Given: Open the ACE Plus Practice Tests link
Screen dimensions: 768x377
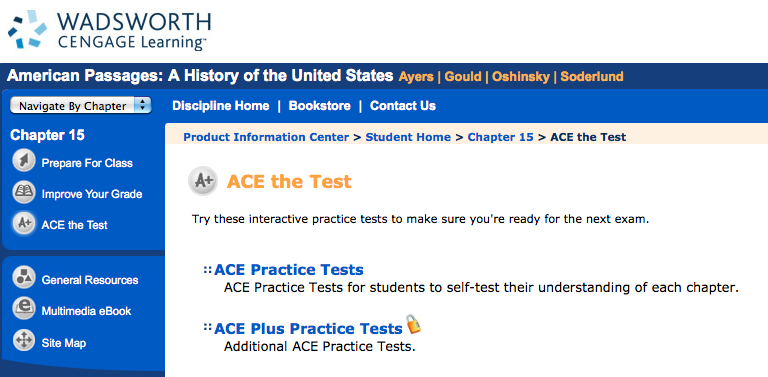Looking at the screenshot, I should (x=308, y=328).
